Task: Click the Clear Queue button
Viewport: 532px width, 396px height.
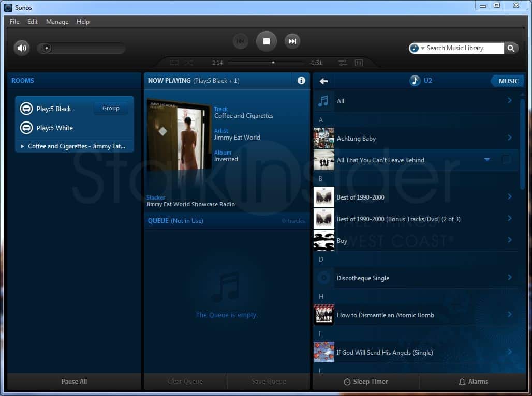Action: (x=185, y=382)
